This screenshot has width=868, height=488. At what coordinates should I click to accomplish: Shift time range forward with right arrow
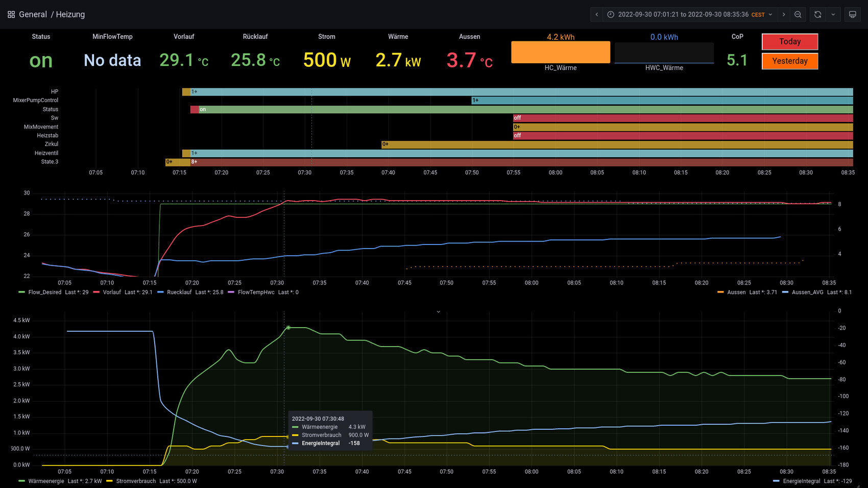pos(784,14)
